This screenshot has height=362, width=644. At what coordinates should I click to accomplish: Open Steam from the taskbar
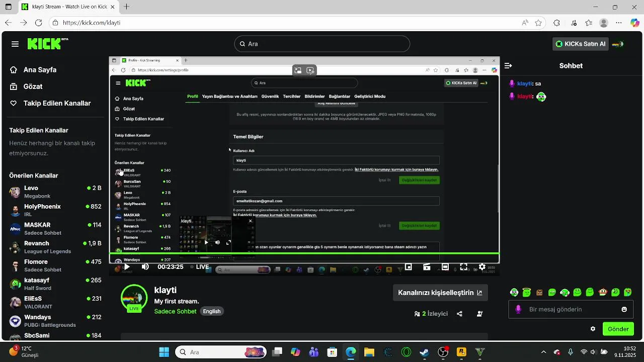click(x=424, y=352)
